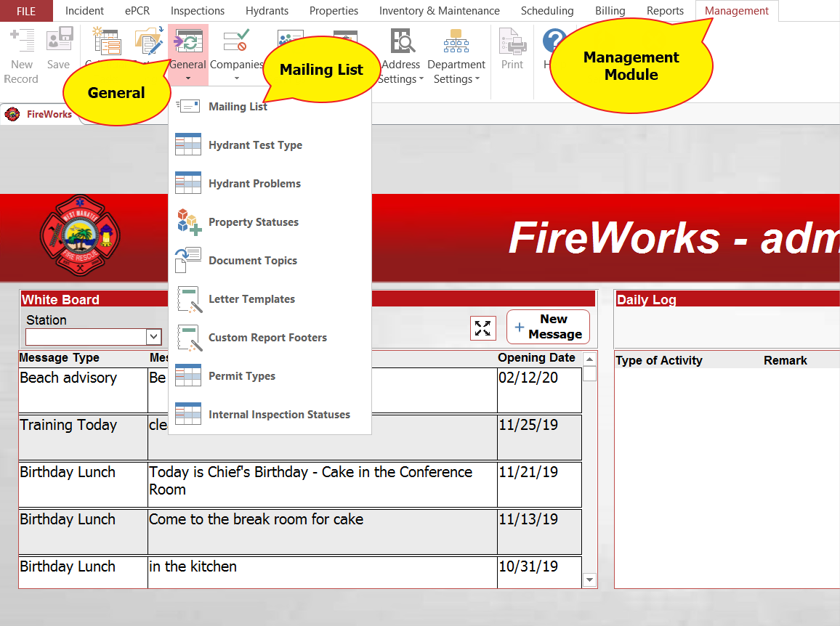Click the blue Help question mark icon
The width and height of the screenshot is (840, 626).
coord(554,41)
